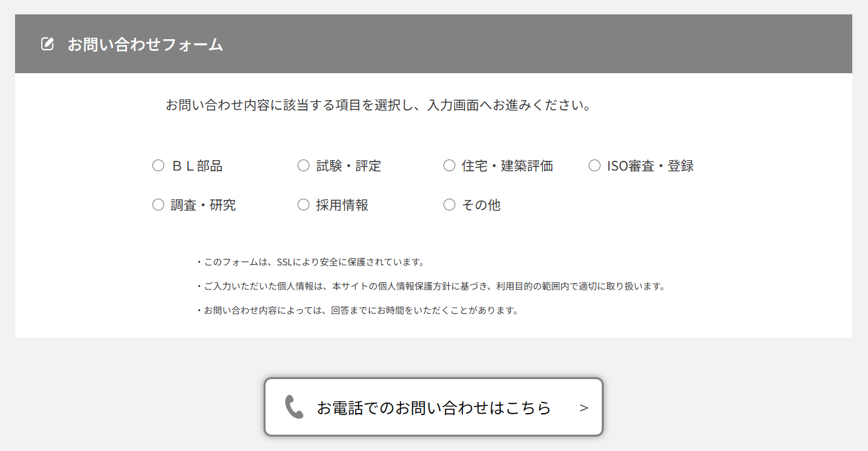The image size is (868, 451).
Task: Select the 採用情報 radio button
Action: (x=304, y=205)
